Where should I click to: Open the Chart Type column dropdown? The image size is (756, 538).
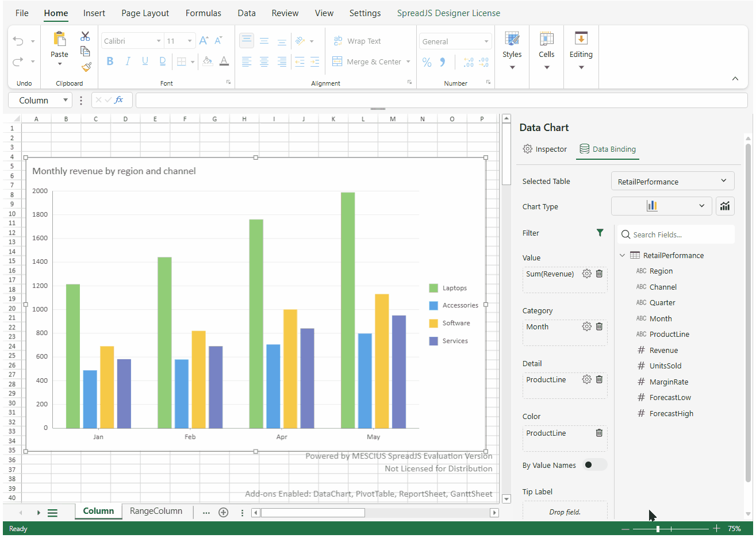662,206
